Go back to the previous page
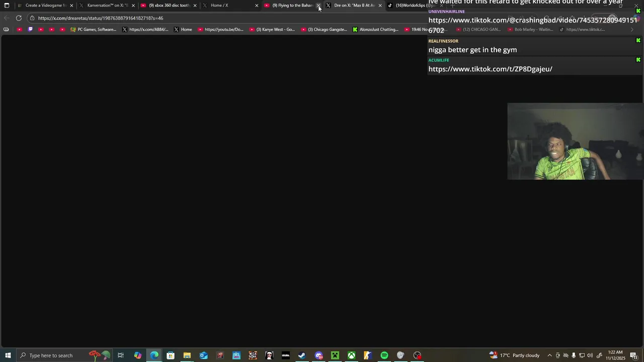The width and height of the screenshot is (644, 362). pyautogui.click(x=7, y=18)
